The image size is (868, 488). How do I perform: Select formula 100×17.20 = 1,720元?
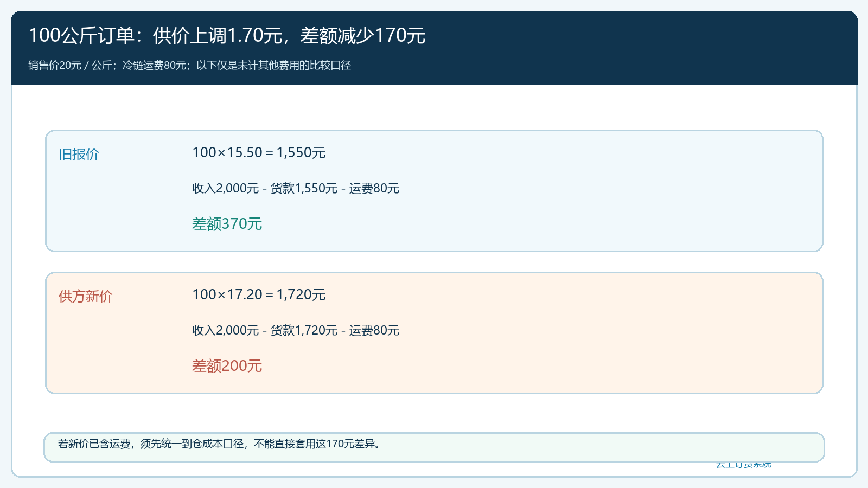(x=259, y=294)
